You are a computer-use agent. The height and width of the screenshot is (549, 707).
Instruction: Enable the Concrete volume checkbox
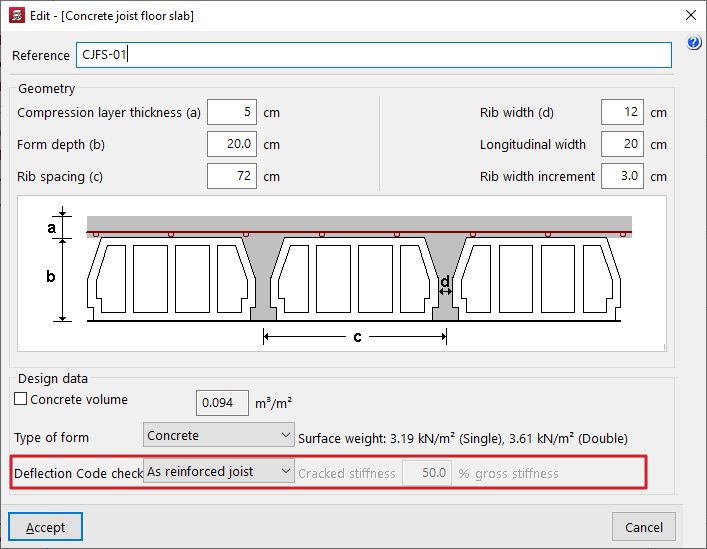pyautogui.click(x=21, y=399)
